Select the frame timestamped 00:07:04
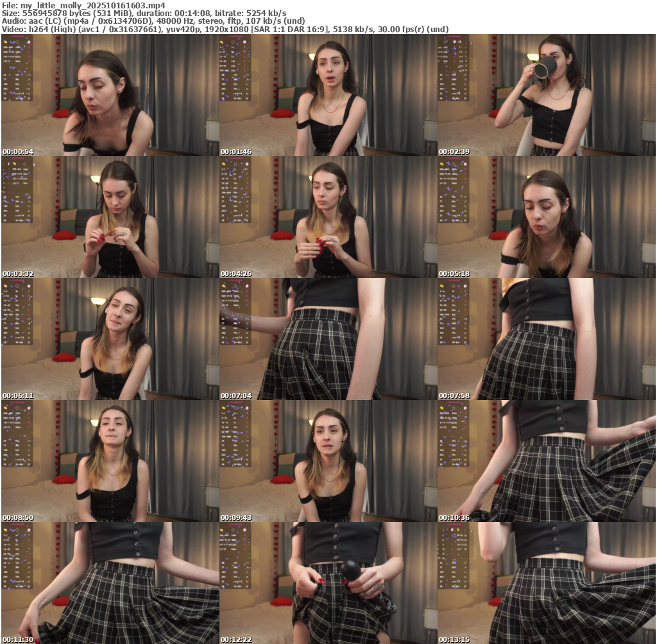 tap(328, 339)
